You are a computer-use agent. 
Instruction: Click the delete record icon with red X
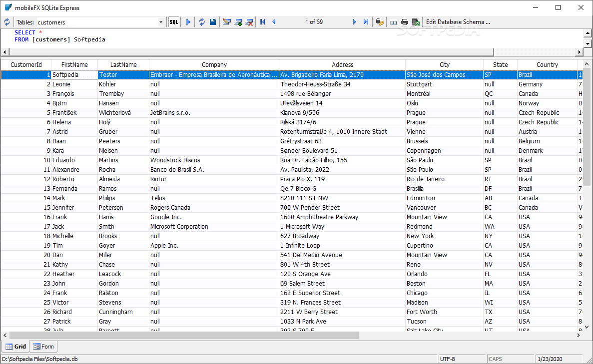coord(249,22)
